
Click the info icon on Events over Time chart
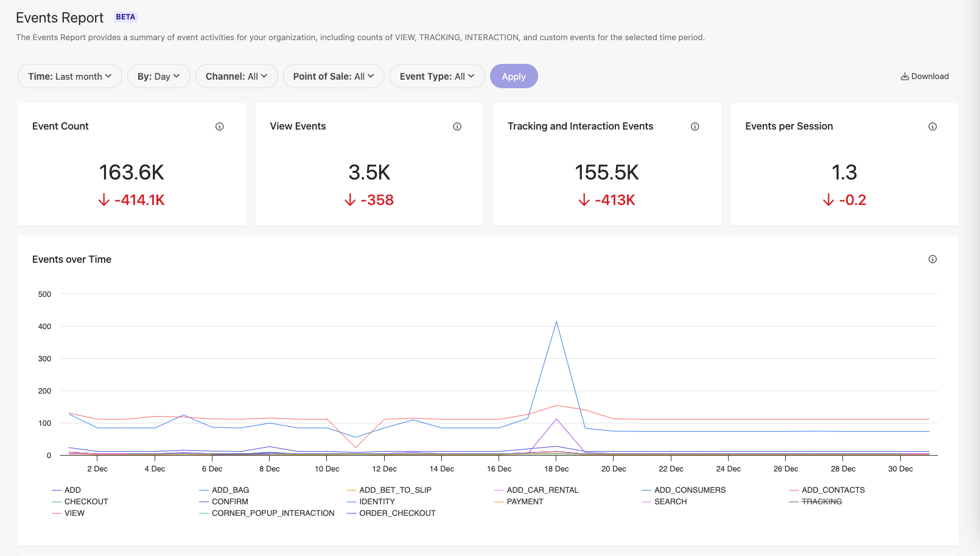pyautogui.click(x=933, y=259)
